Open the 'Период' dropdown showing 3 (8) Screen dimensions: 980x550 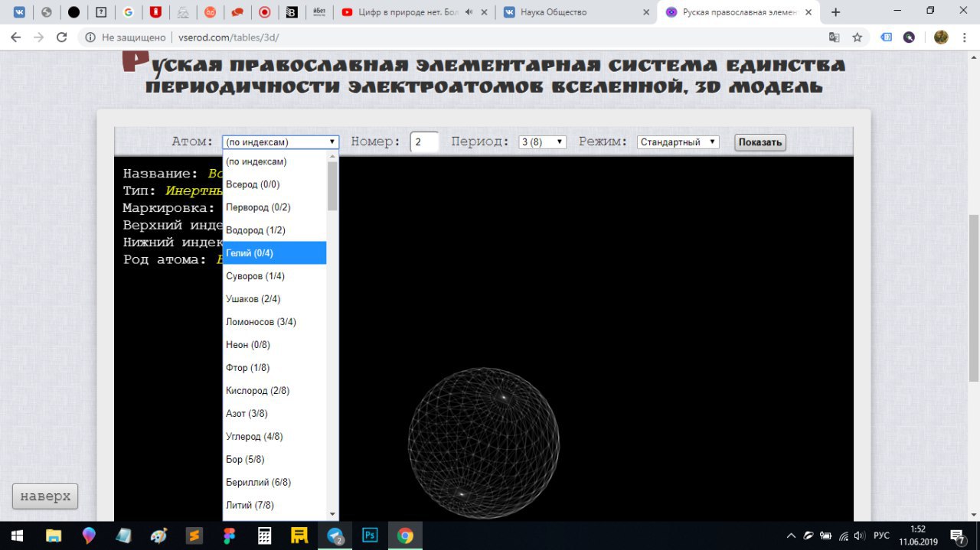point(542,142)
